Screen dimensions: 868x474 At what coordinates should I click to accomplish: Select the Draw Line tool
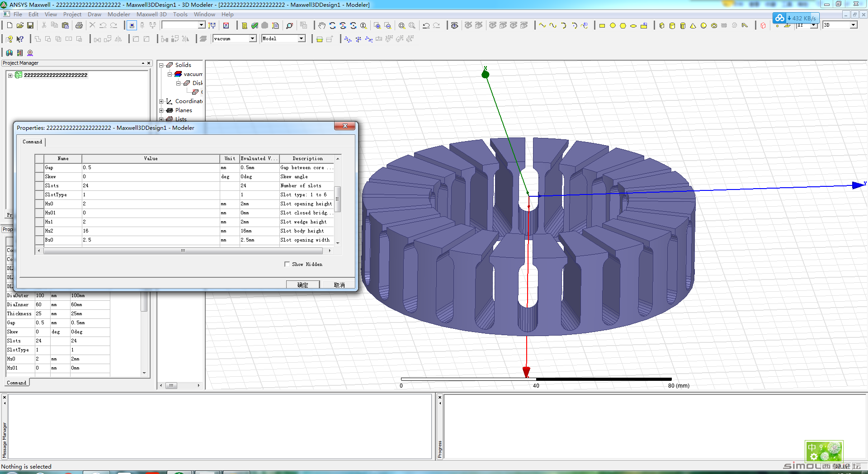coord(542,25)
